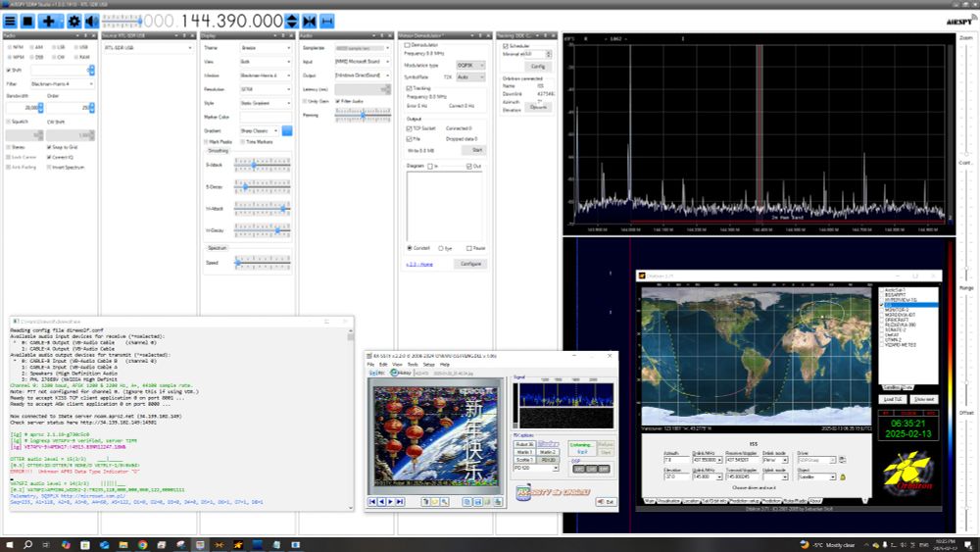Stop the SDR# radio with the square icon
This screenshot has height=552, width=980.
(x=27, y=22)
